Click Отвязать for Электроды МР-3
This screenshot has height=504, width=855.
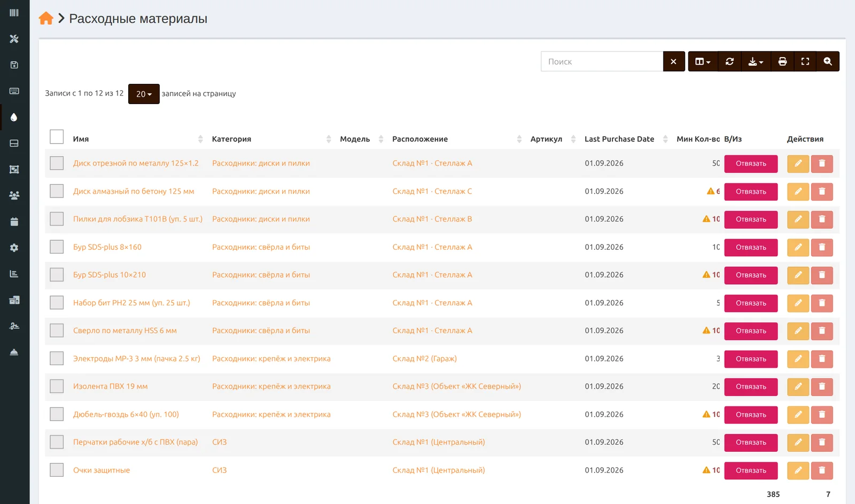pyautogui.click(x=751, y=359)
